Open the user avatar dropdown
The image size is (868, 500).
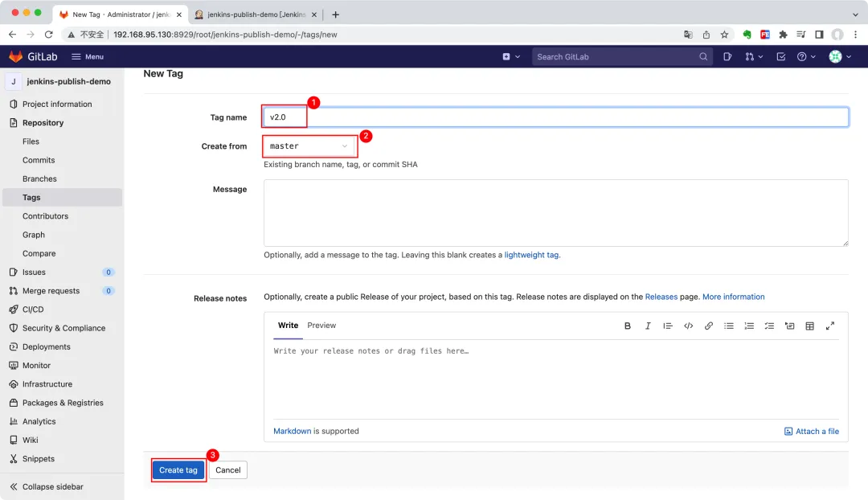(840, 56)
